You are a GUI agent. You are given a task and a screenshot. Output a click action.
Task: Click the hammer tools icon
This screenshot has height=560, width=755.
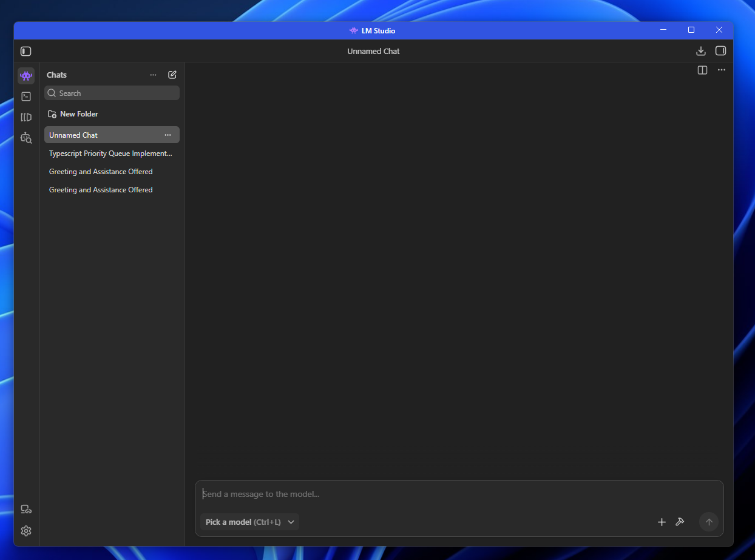tap(680, 522)
